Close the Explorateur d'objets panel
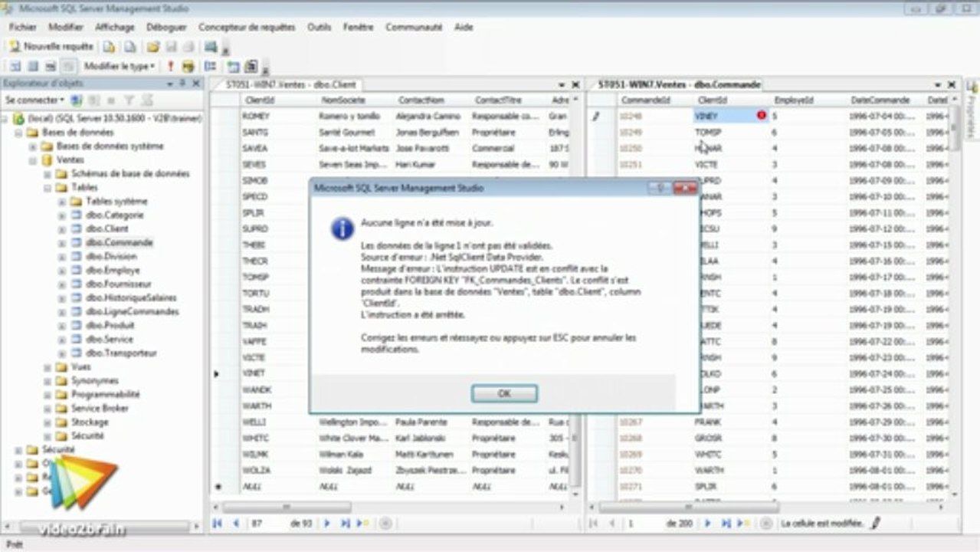Image resolution: width=980 pixels, height=552 pixels. pos(196,84)
